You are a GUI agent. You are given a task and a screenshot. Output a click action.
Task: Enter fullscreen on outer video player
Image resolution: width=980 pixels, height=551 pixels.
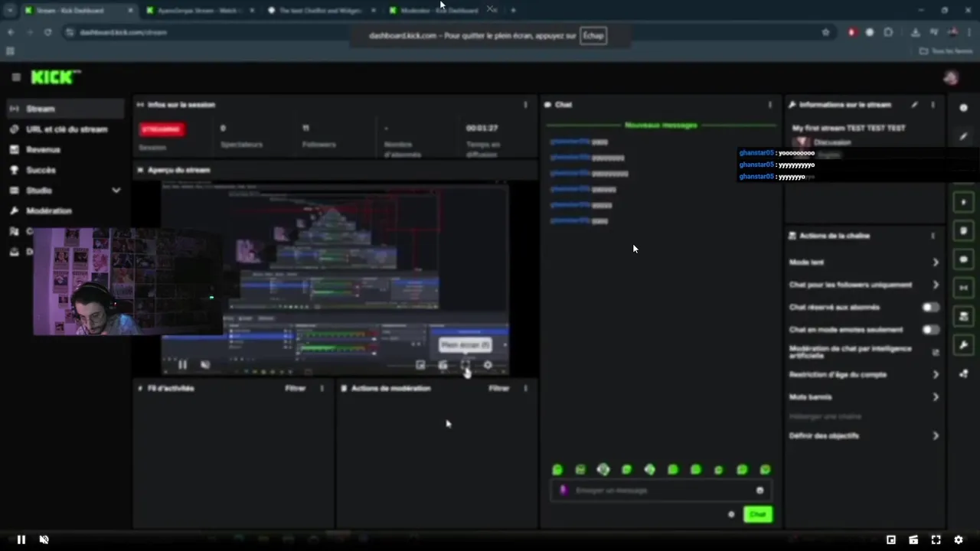click(936, 540)
